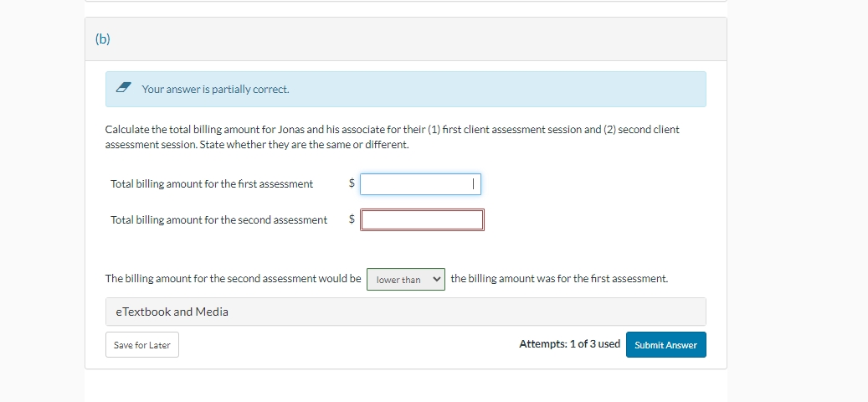
Task: Click the dollar sign beside the second field
Action: (x=352, y=219)
